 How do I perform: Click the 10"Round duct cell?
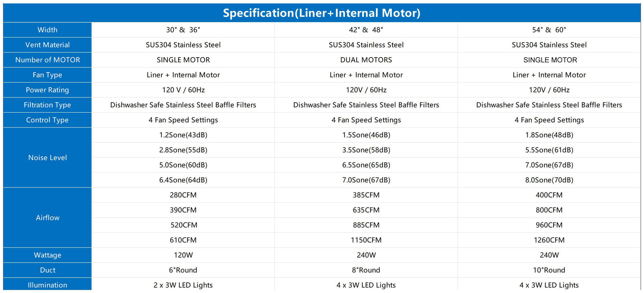click(x=549, y=270)
